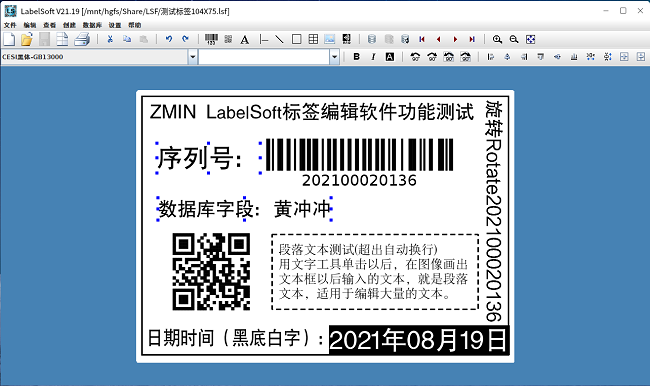Fit the label to the window

pyautogui.click(x=530, y=39)
